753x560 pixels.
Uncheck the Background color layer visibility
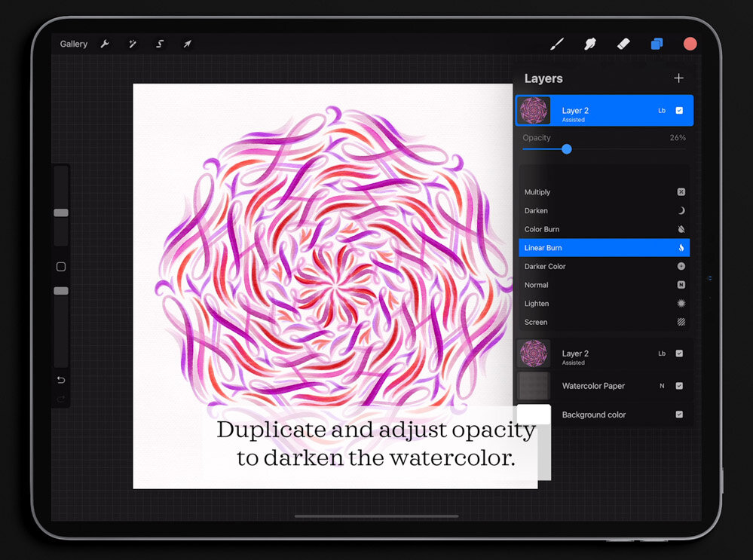tap(679, 415)
